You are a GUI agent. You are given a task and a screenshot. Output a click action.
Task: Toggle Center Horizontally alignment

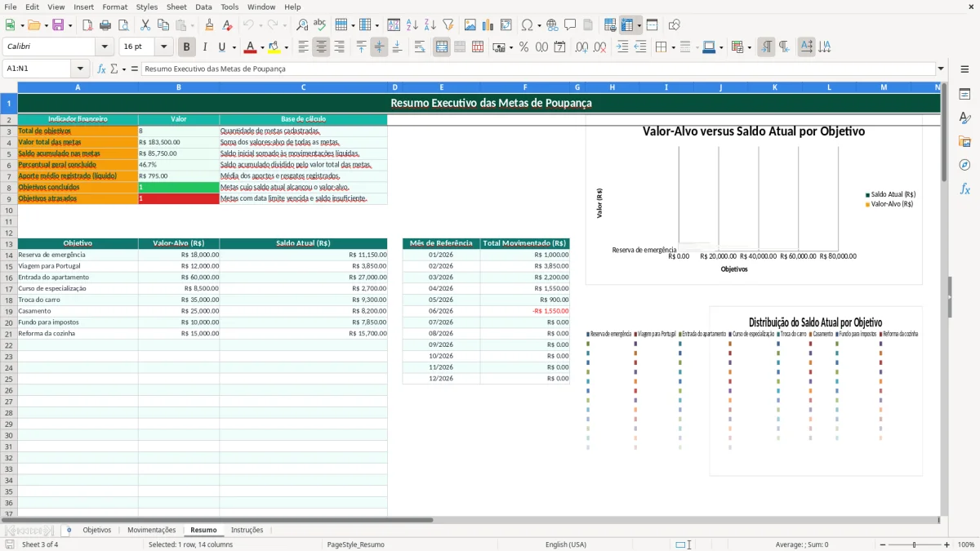point(321,47)
